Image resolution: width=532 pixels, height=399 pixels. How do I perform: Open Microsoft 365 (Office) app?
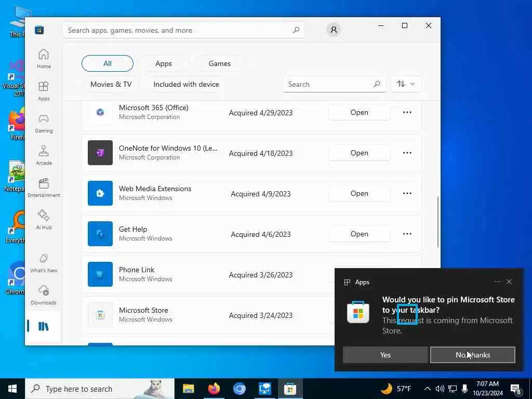click(x=360, y=112)
